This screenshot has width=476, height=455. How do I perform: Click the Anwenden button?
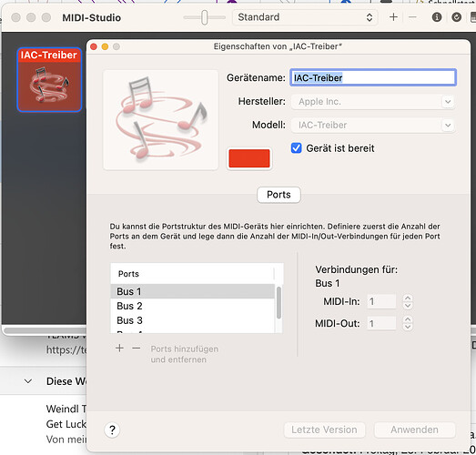(414, 430)
